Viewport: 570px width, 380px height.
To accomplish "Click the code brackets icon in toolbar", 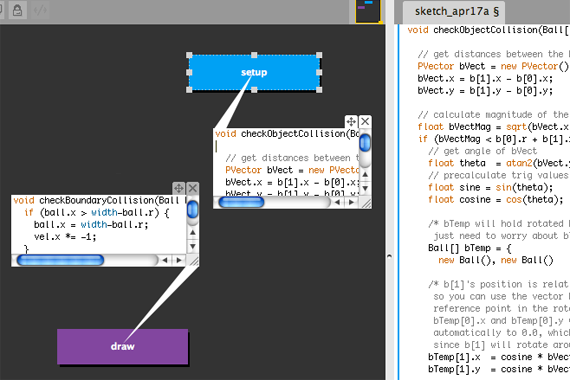I will point(40,10).
